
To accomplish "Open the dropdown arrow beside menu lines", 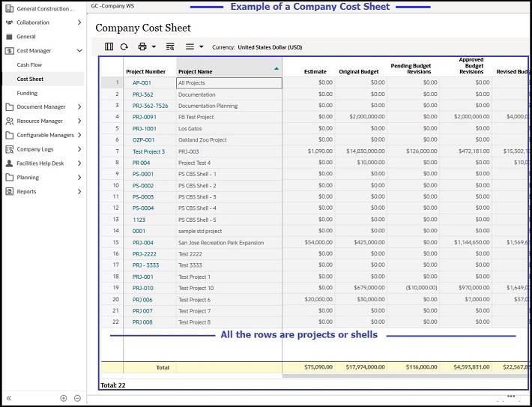I will point(202,46).
